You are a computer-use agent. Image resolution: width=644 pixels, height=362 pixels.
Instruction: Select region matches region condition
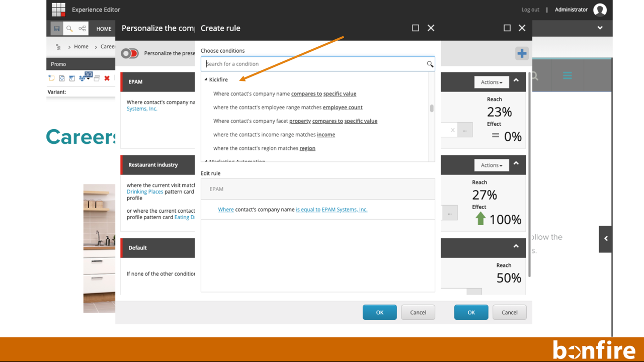(x=264, y=148)
